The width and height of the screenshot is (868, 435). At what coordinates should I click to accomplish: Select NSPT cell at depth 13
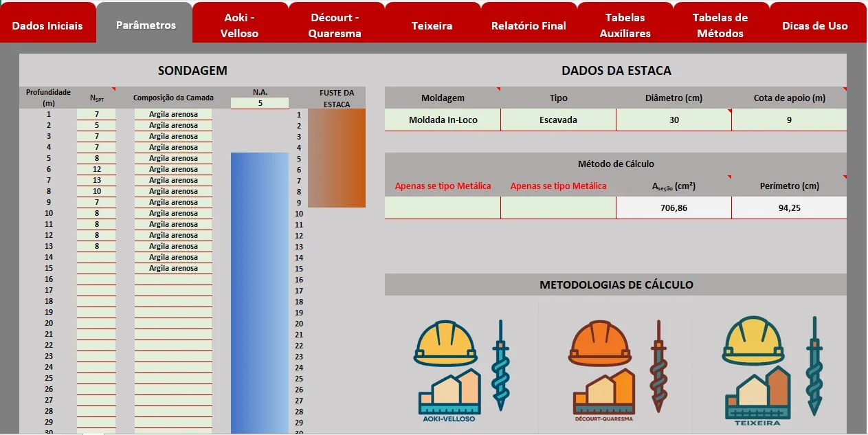click(96, 246)
